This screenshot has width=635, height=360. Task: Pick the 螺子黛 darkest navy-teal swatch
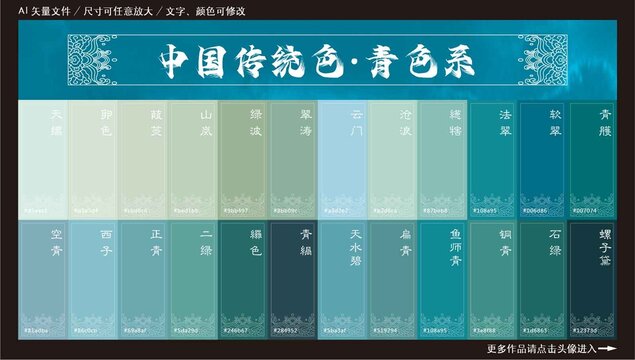(x=592, y=279)
